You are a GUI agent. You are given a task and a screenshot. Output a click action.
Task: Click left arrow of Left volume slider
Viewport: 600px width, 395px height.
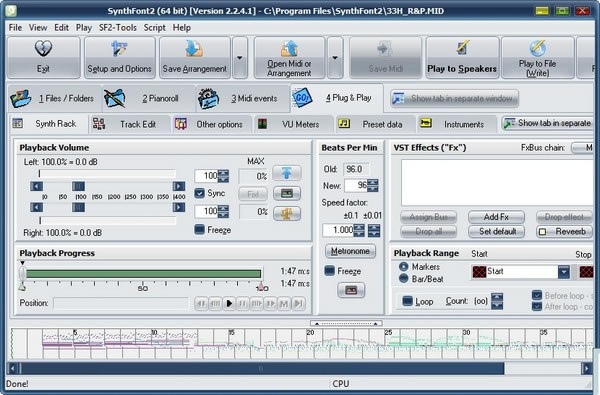point(36,186)
